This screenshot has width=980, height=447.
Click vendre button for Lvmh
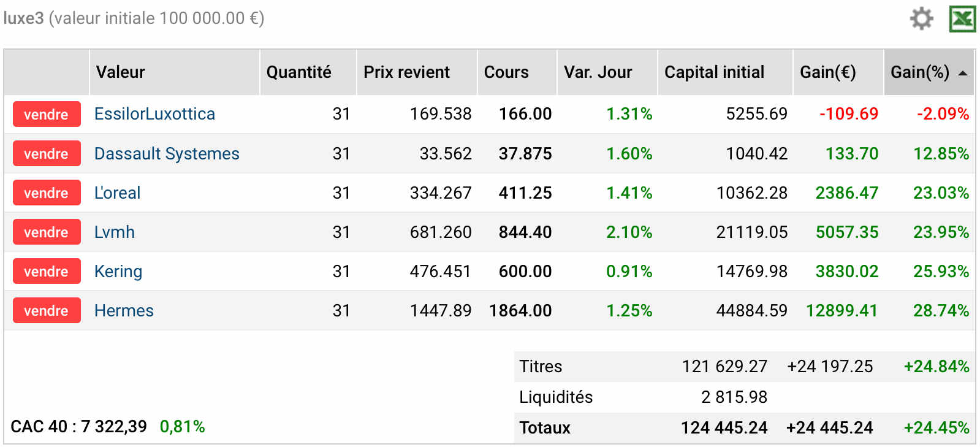point(47,232)
